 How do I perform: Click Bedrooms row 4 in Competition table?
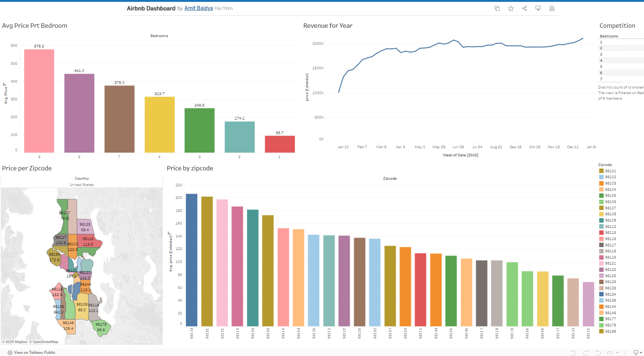click(621, 60)
